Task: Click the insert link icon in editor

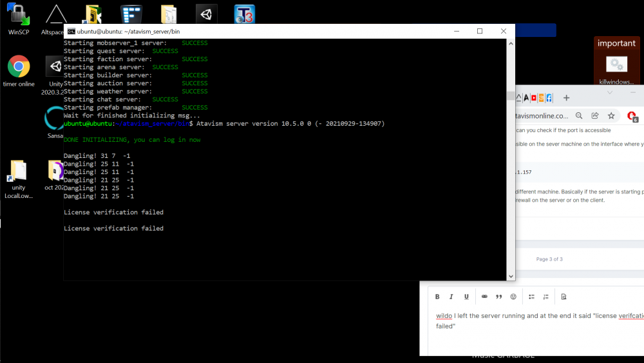Action: (484, 297)
